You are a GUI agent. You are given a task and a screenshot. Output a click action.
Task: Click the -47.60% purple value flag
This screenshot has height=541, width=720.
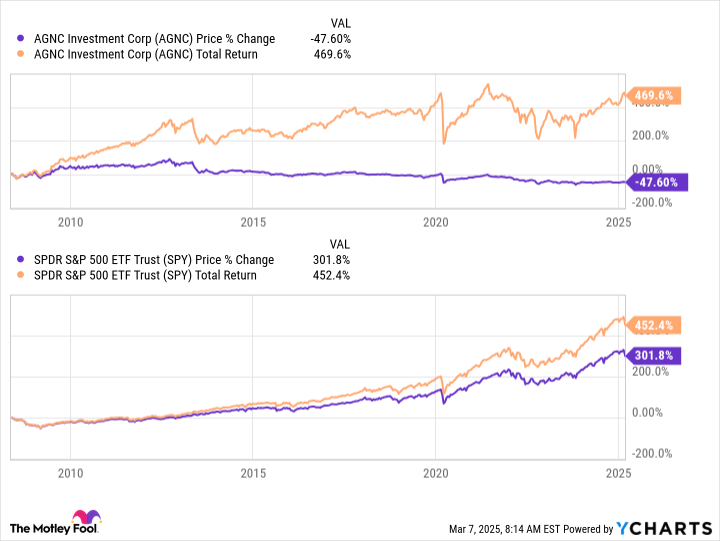click(656, 182)
